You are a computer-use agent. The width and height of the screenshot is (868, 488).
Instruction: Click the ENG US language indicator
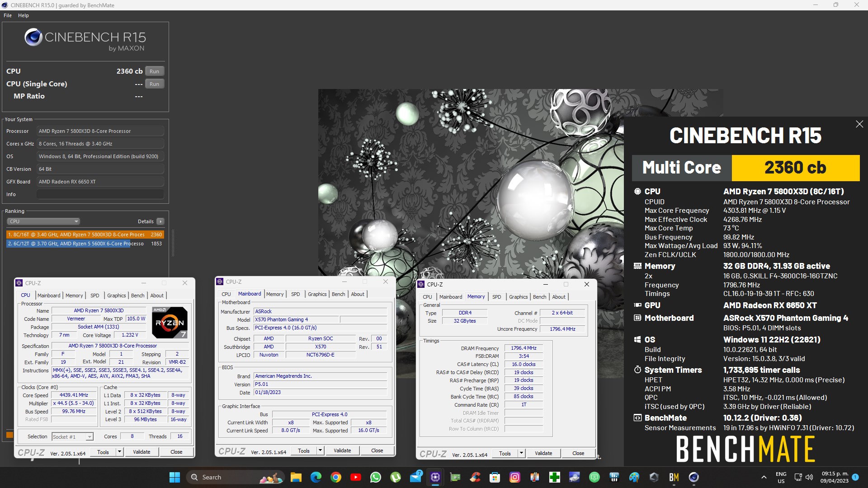[x=781, y=477]
